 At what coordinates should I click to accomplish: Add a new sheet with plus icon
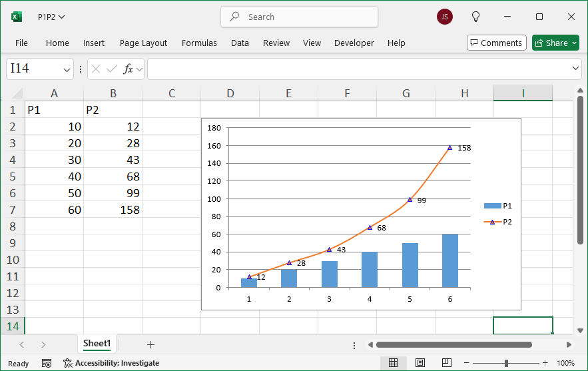point(150,344)
